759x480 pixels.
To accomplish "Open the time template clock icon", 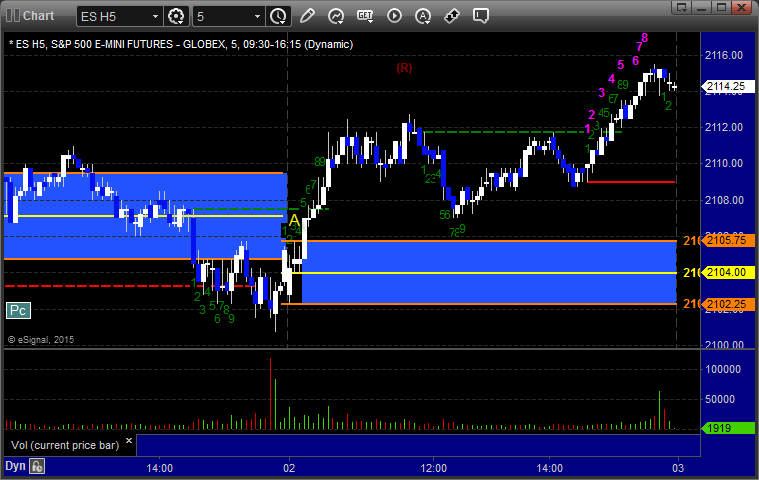I will (x=278, y=16).
